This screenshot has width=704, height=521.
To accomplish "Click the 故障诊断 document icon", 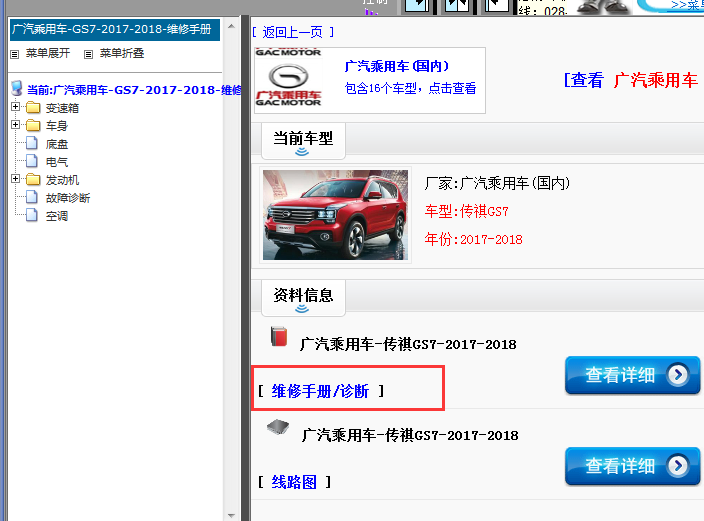I will click(32, 197).
